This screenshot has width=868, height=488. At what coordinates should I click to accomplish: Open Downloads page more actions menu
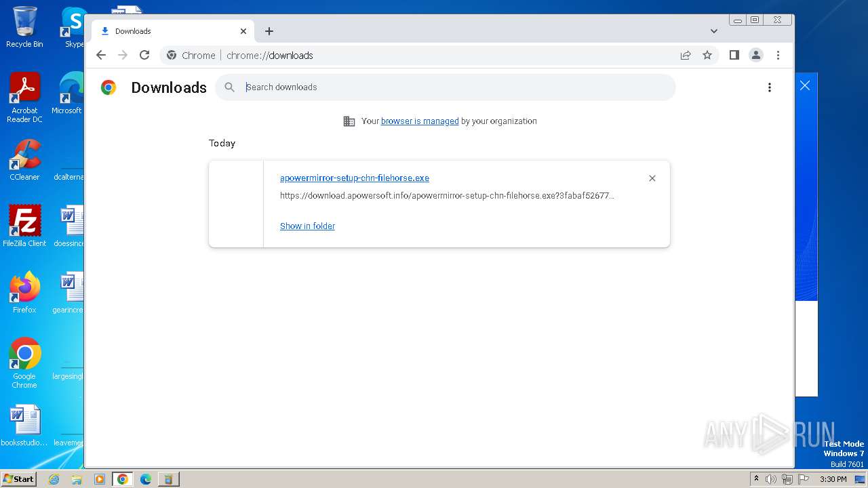[x=769, y=87]
